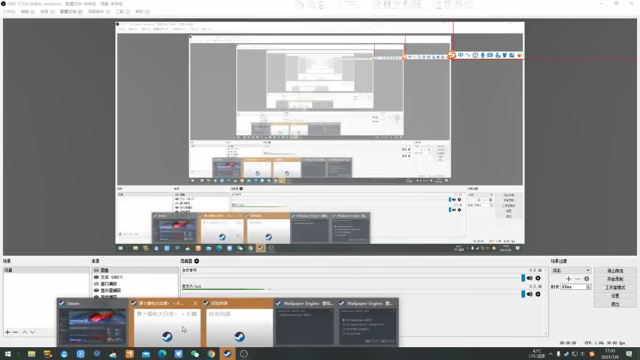
Task: Launch Microsoft Edge from the taskbar
Action: coord(162,354)
